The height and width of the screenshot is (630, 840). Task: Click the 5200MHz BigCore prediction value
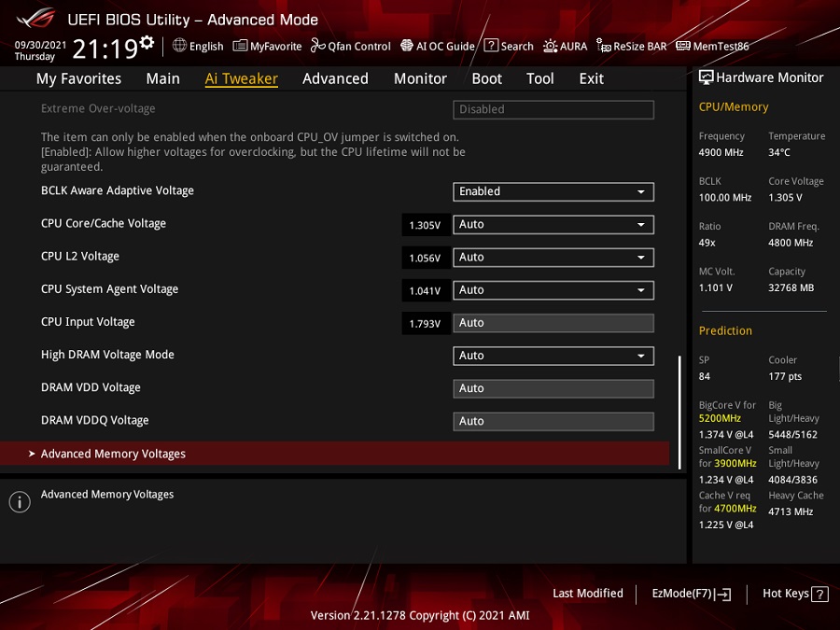720,418
